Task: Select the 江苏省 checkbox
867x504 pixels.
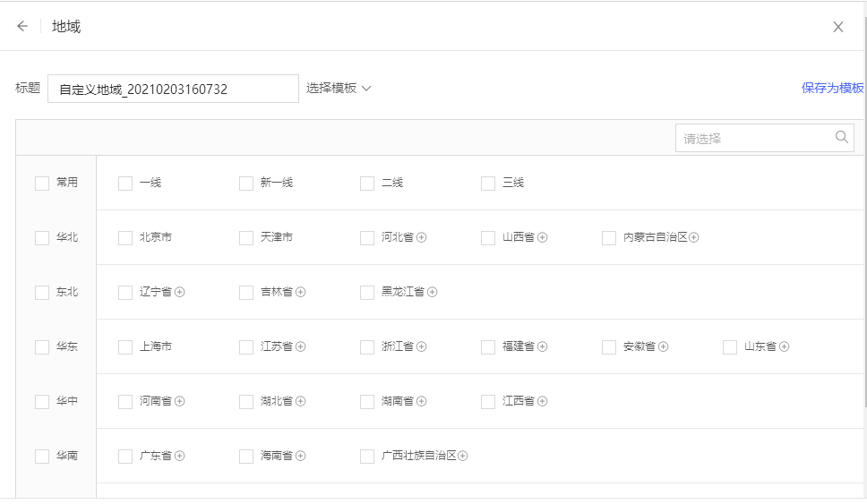Action: tap(246, 347)
